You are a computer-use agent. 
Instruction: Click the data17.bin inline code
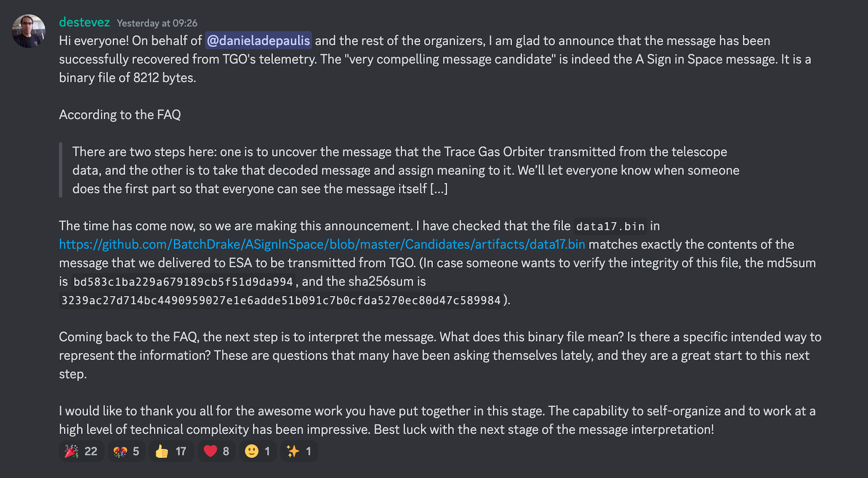(x=610, y=226)
